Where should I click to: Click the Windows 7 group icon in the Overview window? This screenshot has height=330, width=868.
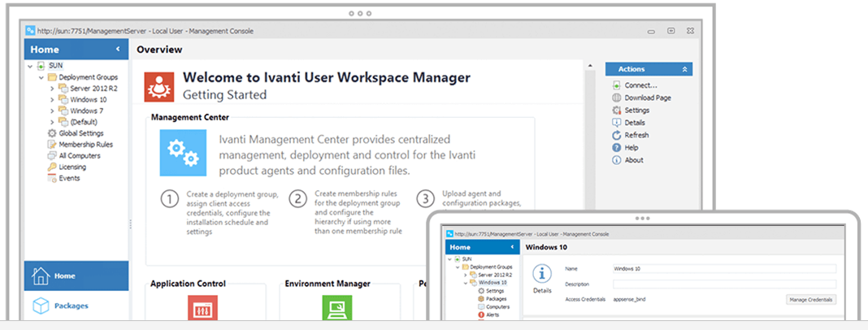point(63,111)
